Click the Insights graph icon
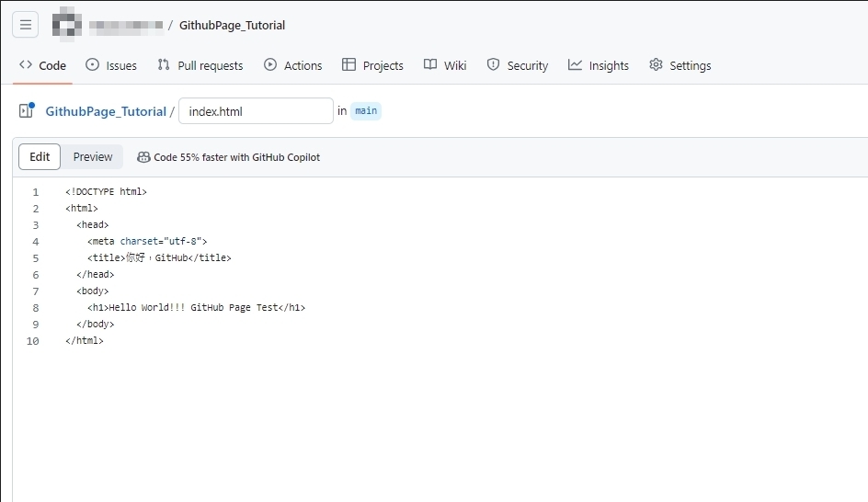Image resolution: width=868 pixels, height=502 pixels. pyautogui.click(x=576, y=64)
